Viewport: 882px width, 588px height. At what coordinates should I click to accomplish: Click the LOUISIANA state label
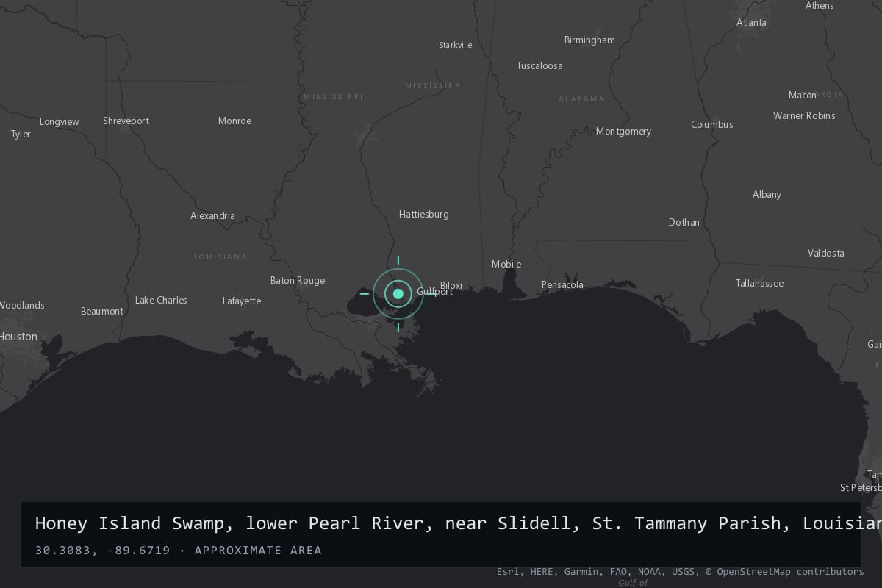[x=220, y=257]
